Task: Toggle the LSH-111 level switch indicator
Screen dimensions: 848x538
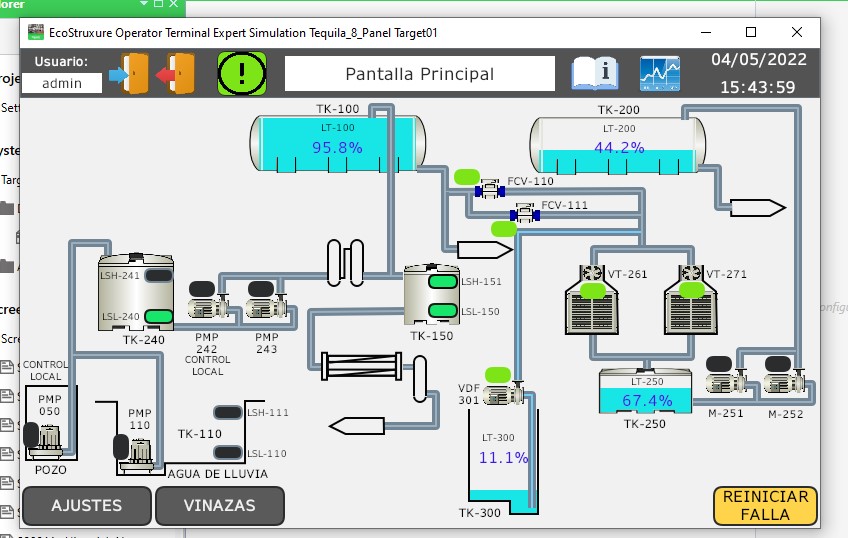Action: (229, 412)
